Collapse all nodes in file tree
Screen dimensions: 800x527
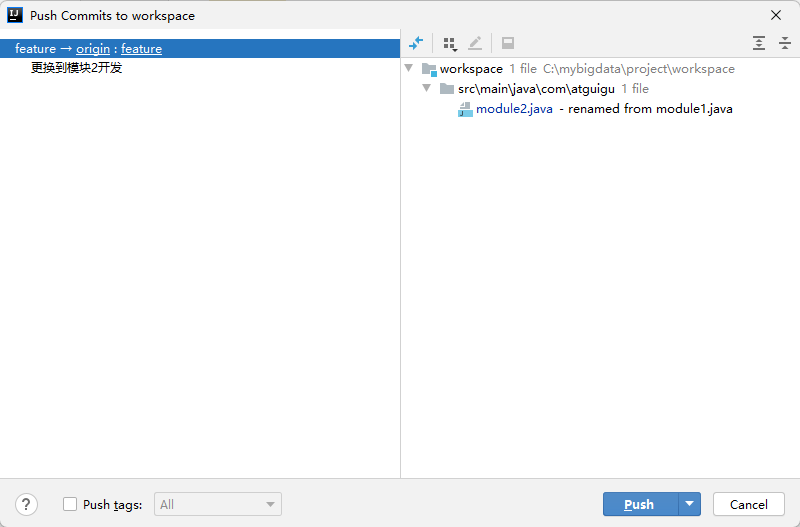click(x=785, y=43)
